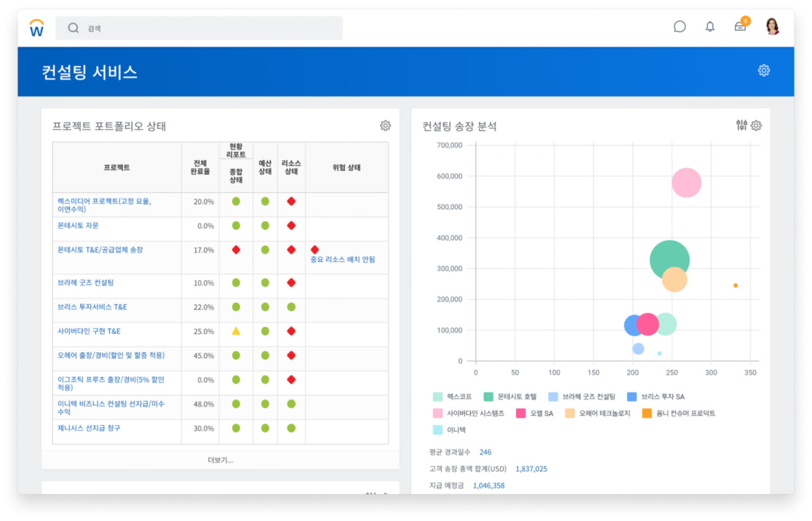
Task: Toggle 사이버다인 시스템즈 legend swatch
Action: 438,413
